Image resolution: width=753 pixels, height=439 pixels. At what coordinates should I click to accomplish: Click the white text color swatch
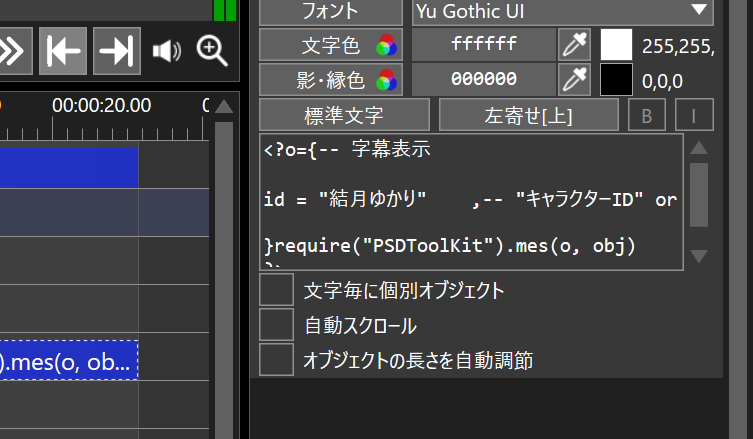pyautogui.click(x=616, y=45)
